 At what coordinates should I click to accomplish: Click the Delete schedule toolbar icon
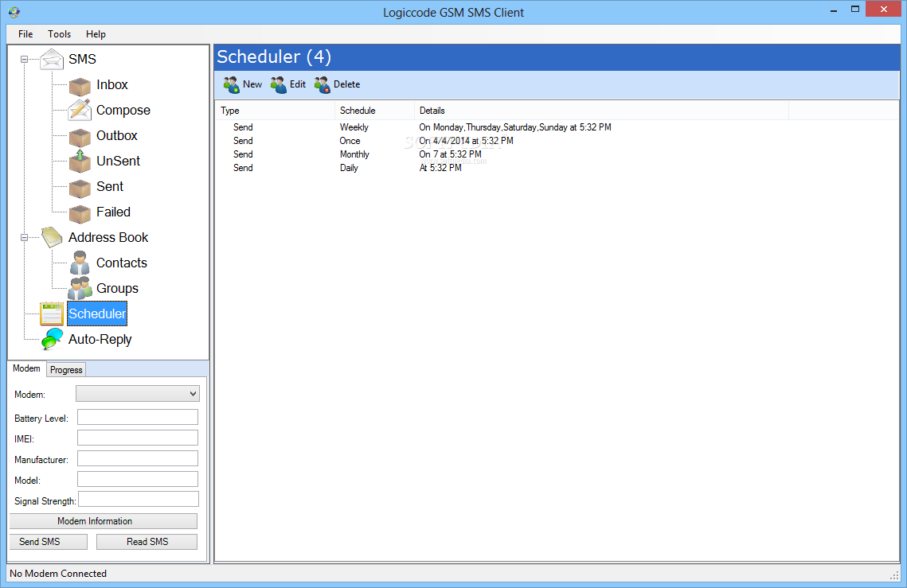tap(323, 84)
